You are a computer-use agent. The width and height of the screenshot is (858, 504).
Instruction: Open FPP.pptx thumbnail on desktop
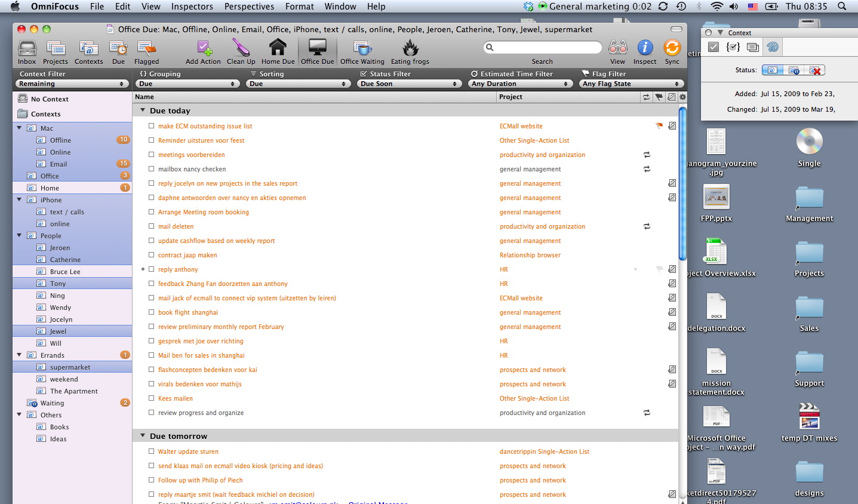pos(716,197)
